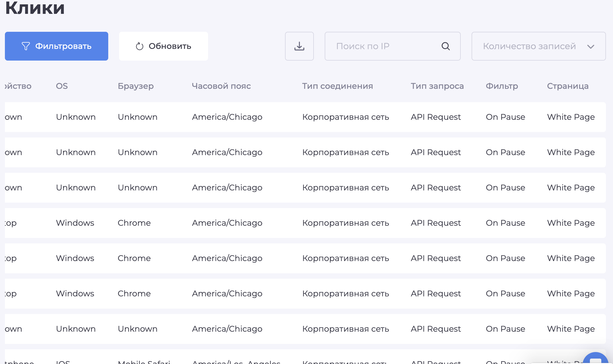Open Количество записей dropdown

click(x=529, y=46)
